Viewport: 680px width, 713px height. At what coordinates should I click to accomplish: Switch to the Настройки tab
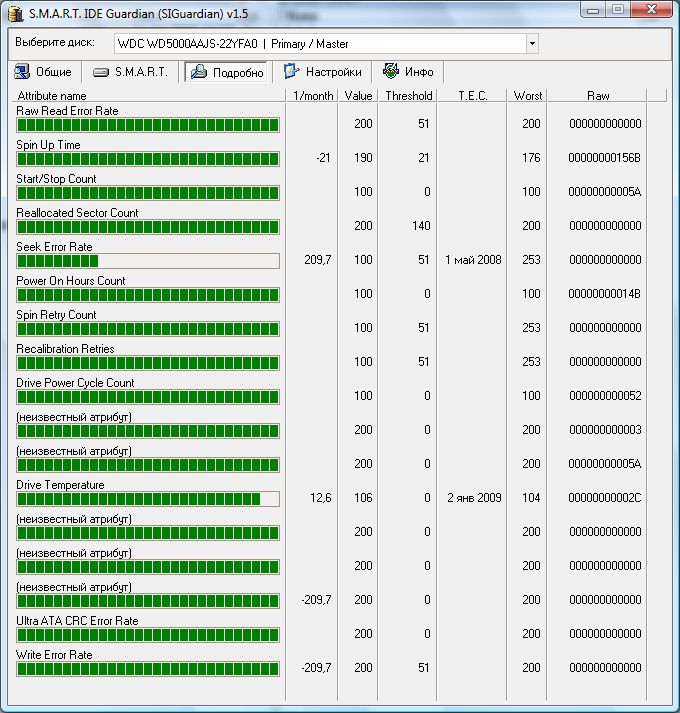pyautogui.click(x=323, y=72)
